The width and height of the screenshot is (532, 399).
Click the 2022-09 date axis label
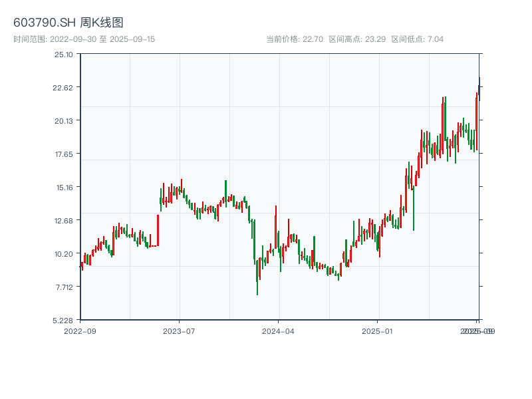80,331
